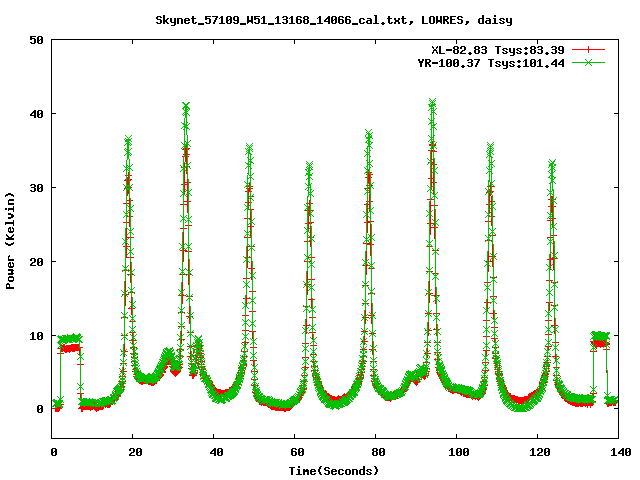Click the x-axis tick label '20'
The image size is (640, 480).
point(135,452)
